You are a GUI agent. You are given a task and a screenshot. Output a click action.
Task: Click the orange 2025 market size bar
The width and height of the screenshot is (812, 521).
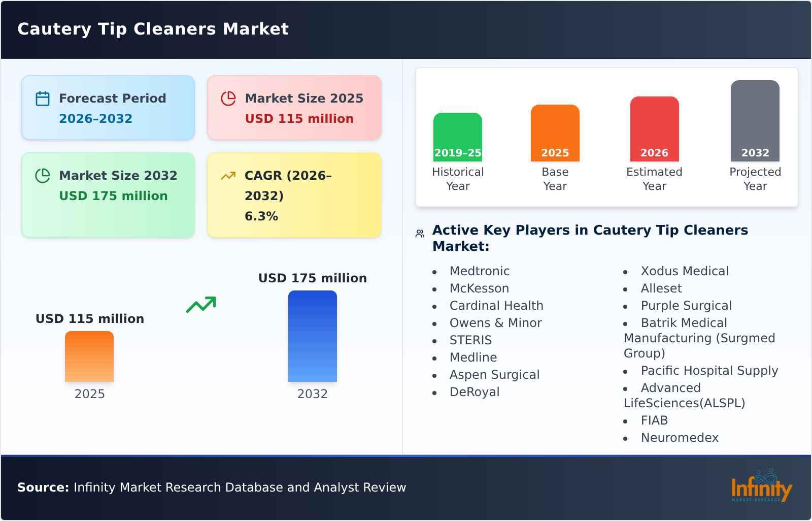[89, 356]
